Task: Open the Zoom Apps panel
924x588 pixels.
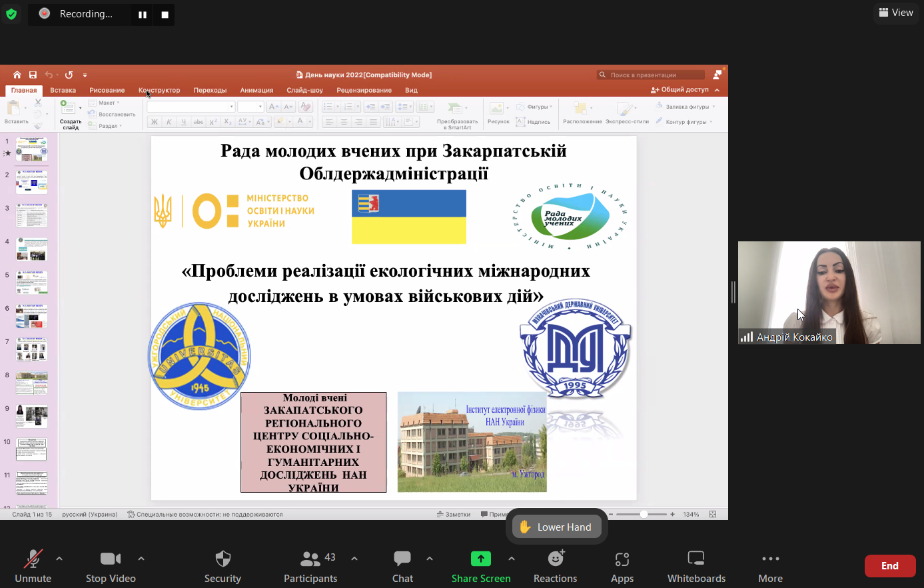Action: (x=622, y=566)
